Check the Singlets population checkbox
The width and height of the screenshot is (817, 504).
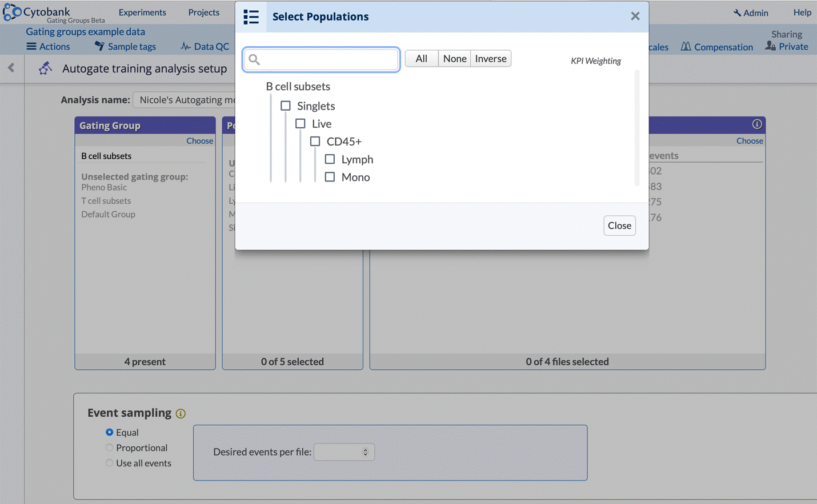pyautogui.click(x=286, y=106)
